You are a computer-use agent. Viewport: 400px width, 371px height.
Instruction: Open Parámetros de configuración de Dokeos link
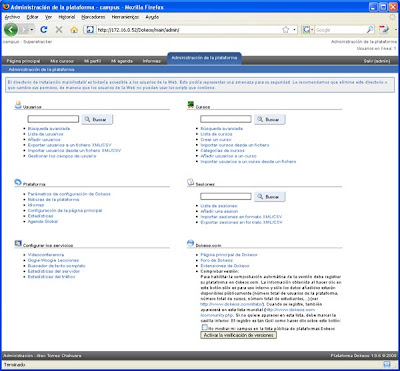coord(69,194)
